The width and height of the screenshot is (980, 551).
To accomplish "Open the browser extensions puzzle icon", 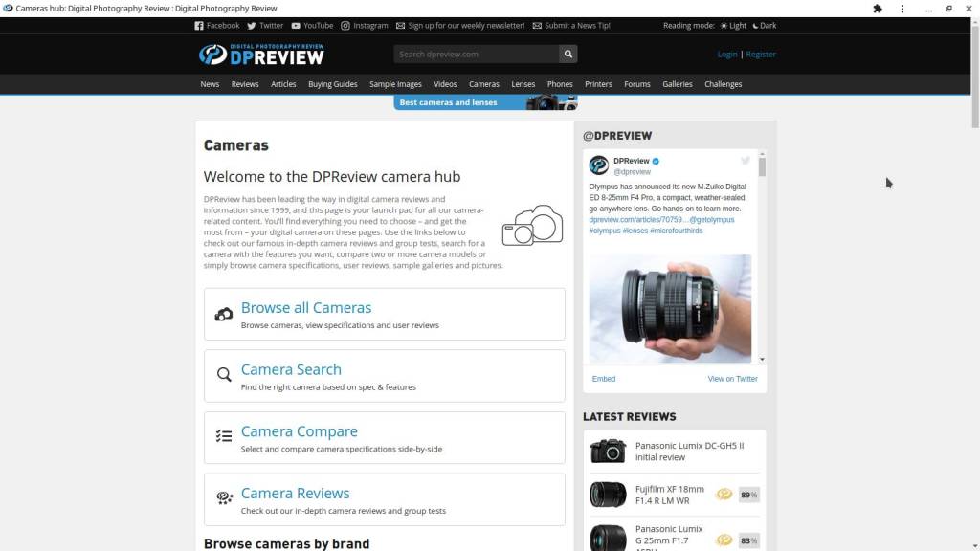I will point(878,9).
